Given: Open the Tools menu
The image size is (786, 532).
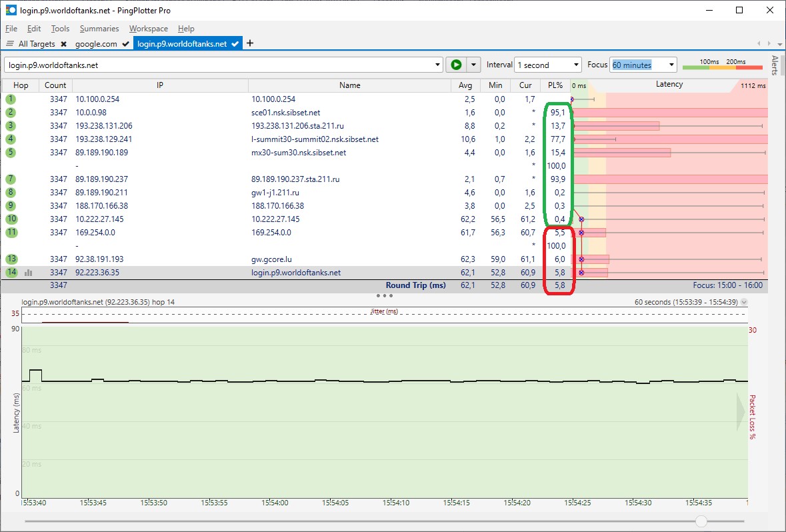Looking at the screenshot, I should pos(60,29).
